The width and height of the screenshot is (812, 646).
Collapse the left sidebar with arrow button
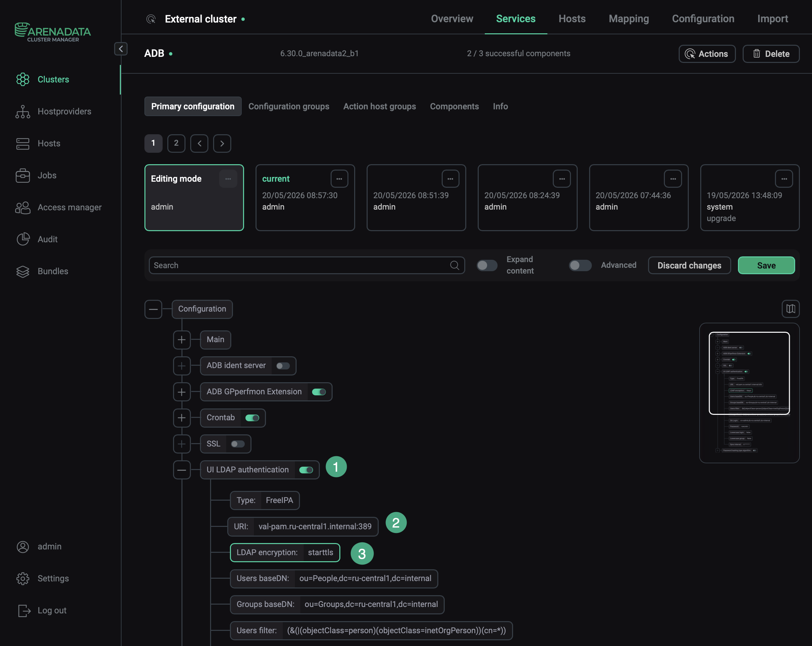click(121, 49)
